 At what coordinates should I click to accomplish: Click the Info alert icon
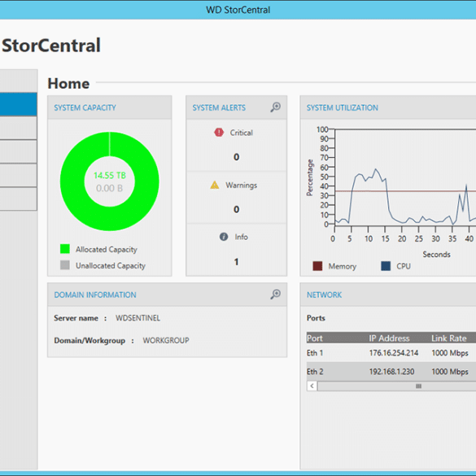(x=224, y=237)
